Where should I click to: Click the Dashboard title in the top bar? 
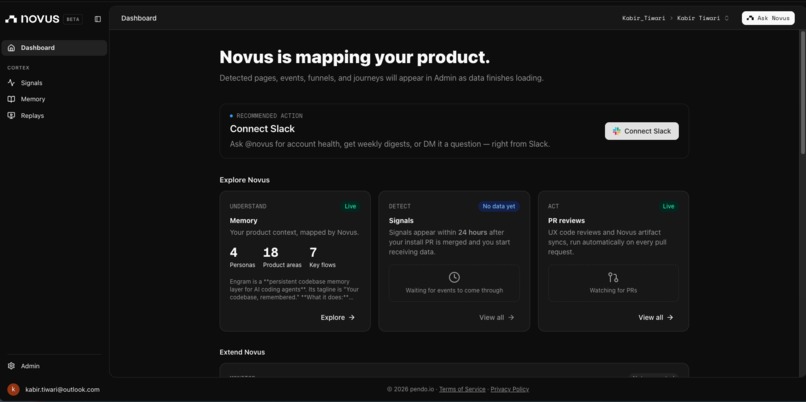point(139,18)
